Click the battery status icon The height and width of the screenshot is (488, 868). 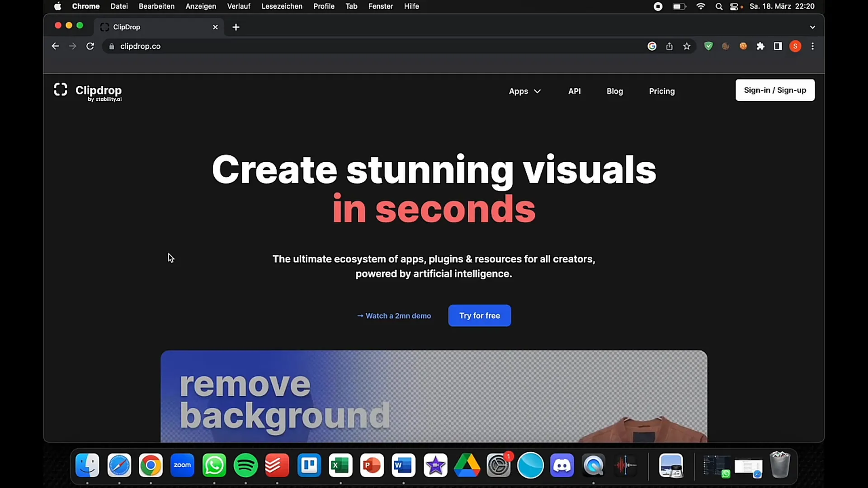679,6
